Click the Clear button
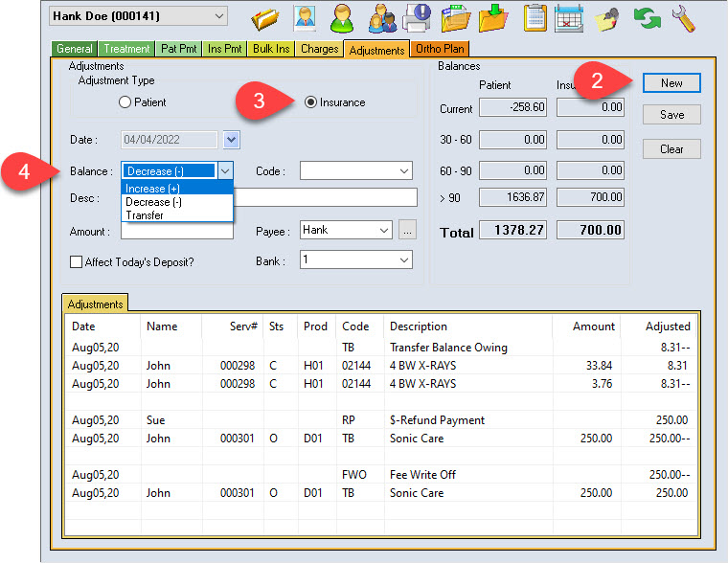Image resolution: width=728 pixels, height=563 pixels. (x=671, y=149)
